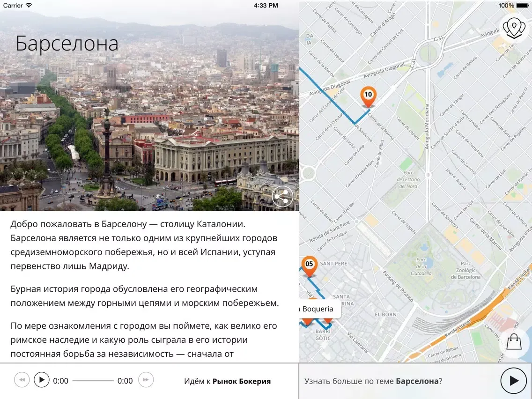The image size is (532, 399).
Task: Tap the 'SANT PERE' district label
Action: 333,263
